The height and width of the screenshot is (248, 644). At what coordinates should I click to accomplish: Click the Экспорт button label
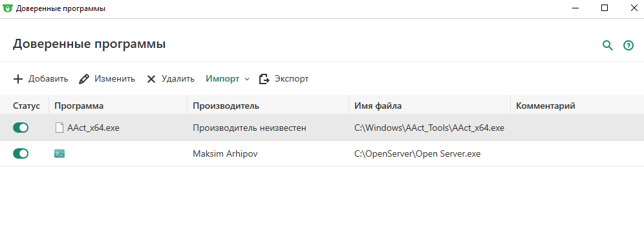(x=292, y=79)
